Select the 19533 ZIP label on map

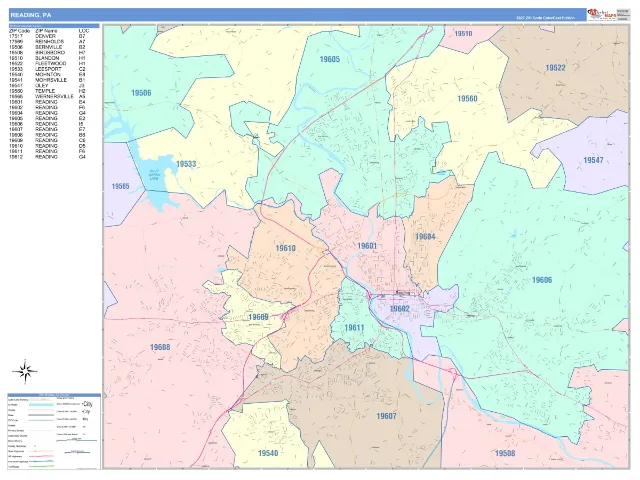tap(186, 164)
